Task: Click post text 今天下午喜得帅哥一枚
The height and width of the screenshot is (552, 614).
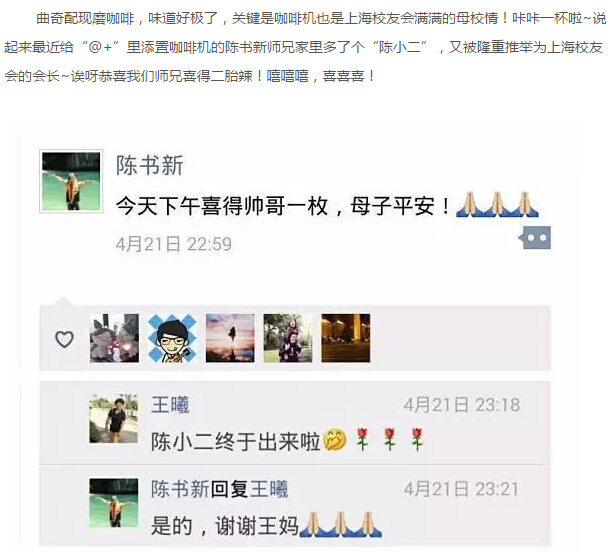Action: [222, 206]
